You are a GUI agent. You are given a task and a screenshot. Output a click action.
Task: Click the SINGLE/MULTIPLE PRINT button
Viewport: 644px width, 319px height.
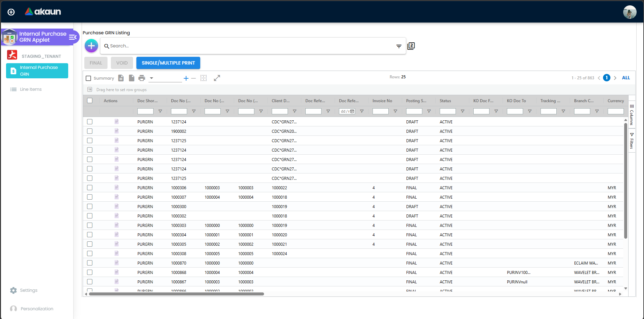[x=168, y=63]
